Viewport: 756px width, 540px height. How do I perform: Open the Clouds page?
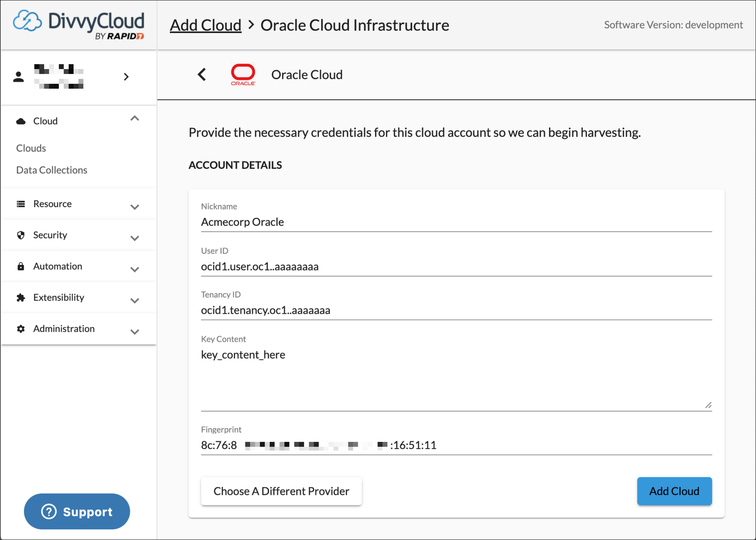point(31,148)
